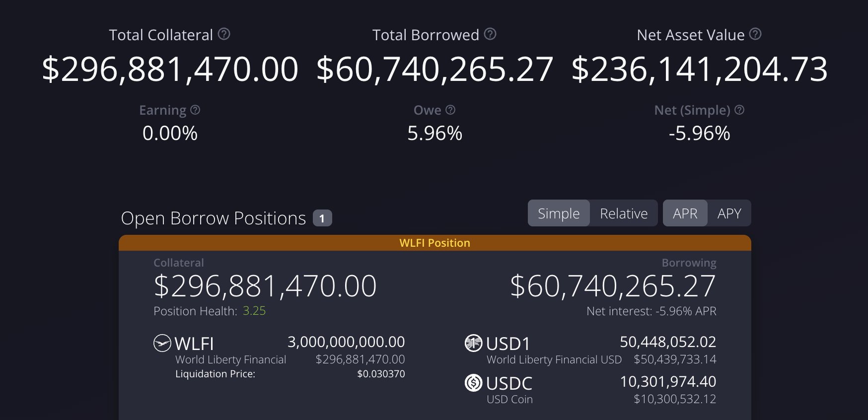Click the USD1 token icon
Screen dimensions: 868x420
tap(473, 343)
